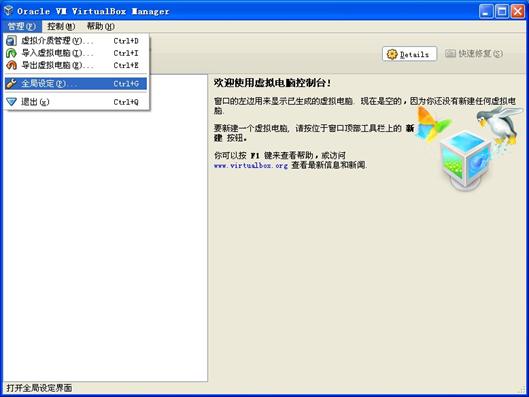Image resolution: width=529 pixels, height=397 pixels.
Task: Select 全局设定 menu entry
Action: [76, 83]
